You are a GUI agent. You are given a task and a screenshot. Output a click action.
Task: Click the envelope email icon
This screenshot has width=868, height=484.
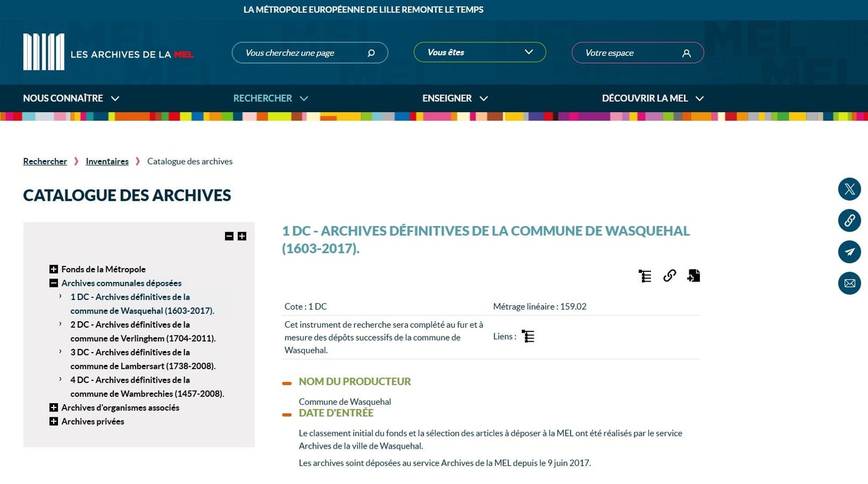click(x=850, y=283)
